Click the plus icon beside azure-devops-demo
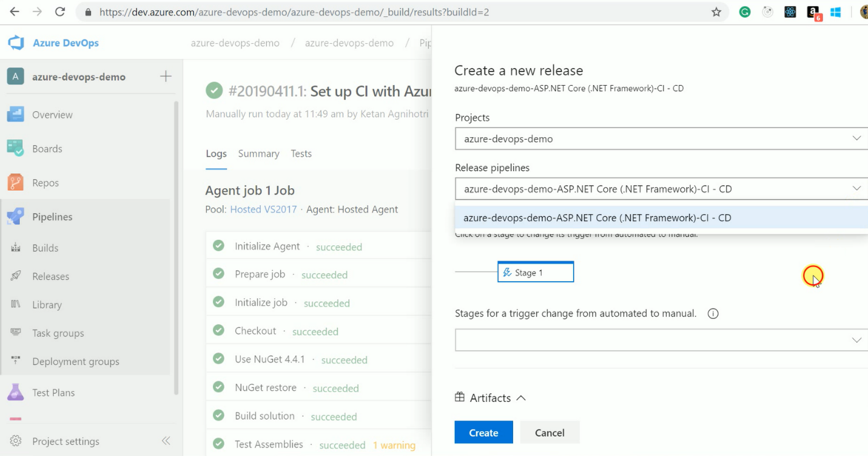Image resolution: width=868 pixels, height=456 pixels. click(x=166, y=77)
